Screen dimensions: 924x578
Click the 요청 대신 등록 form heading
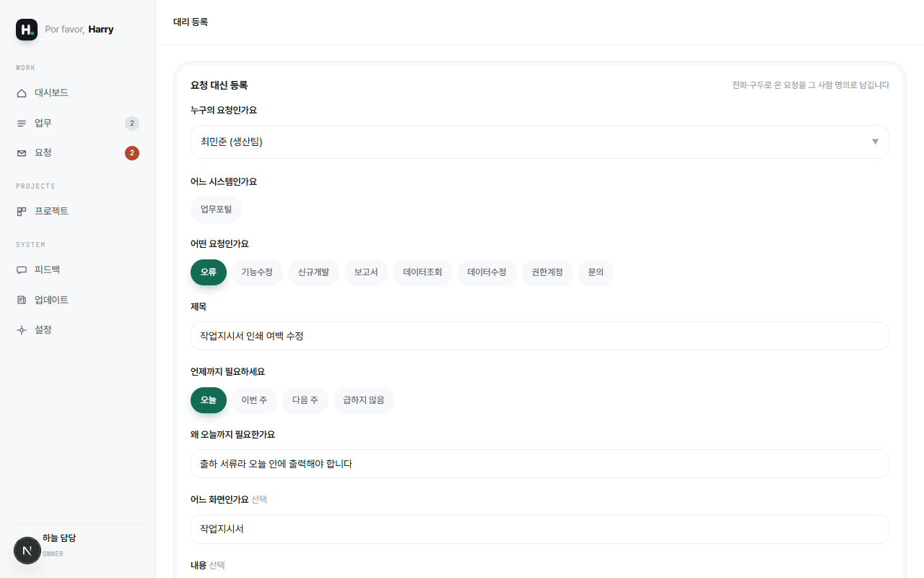pos(219,85)
